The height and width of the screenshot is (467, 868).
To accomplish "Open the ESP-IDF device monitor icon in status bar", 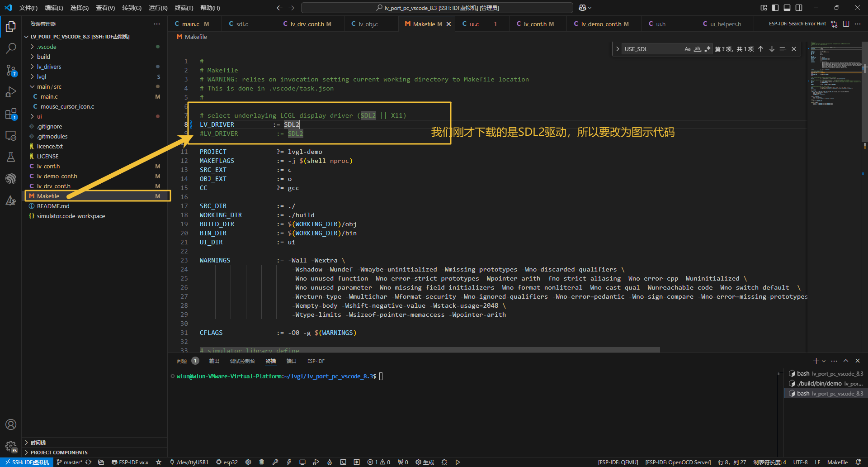I will tap(302, 462).
